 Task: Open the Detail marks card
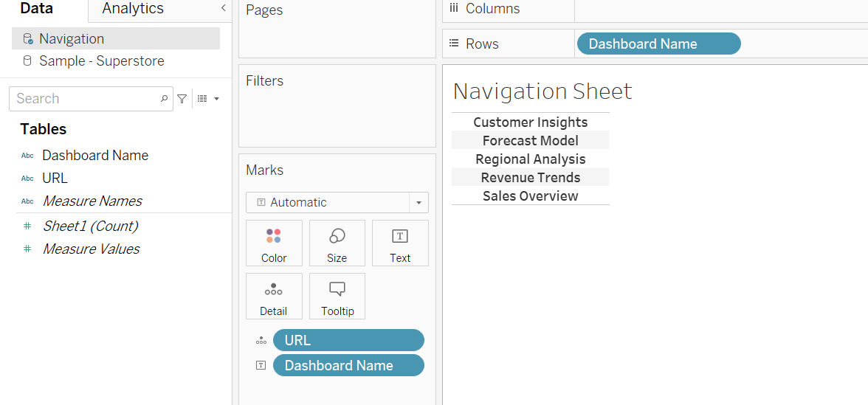point(274,296)
